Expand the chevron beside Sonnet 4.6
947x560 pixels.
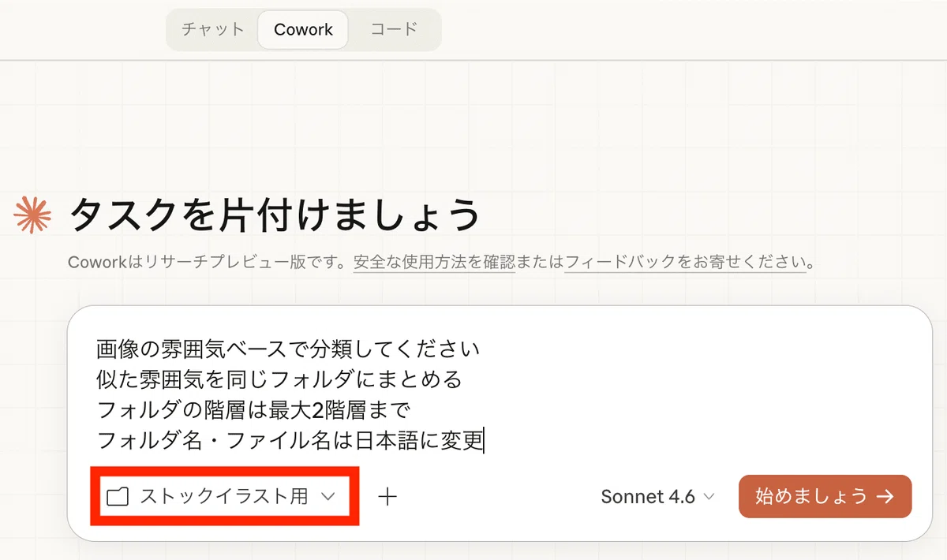click(709, 496)
